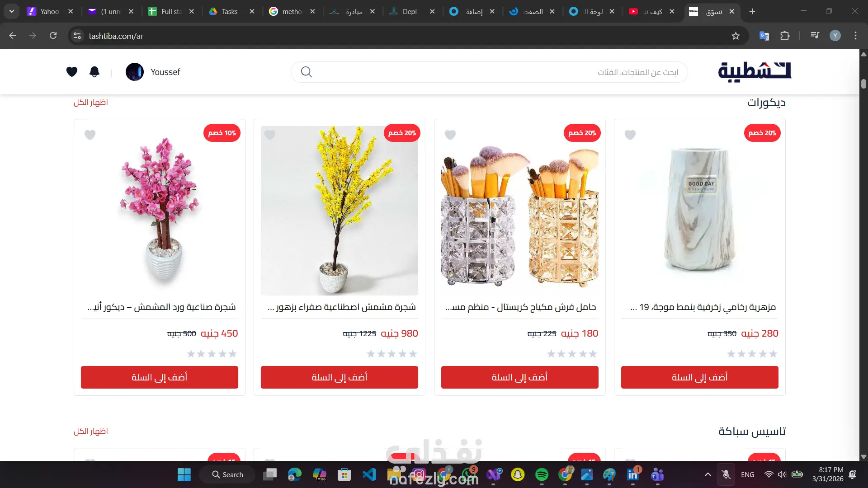Open Google Translate icon in address bar
The height and width of the screenshot is (488, 868).
(764, 36)
